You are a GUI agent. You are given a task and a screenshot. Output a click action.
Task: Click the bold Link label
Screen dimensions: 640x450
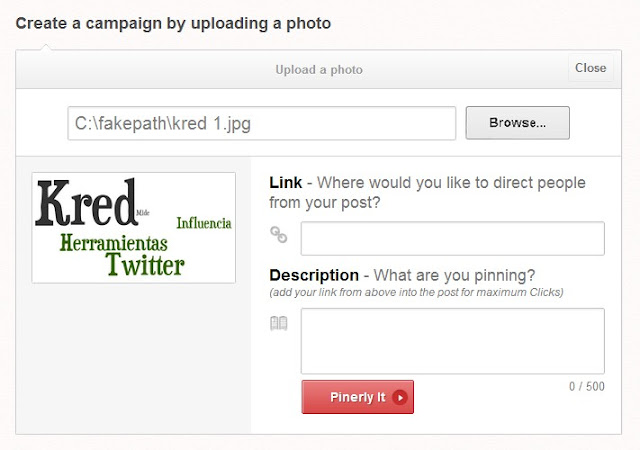coord(286,183)
